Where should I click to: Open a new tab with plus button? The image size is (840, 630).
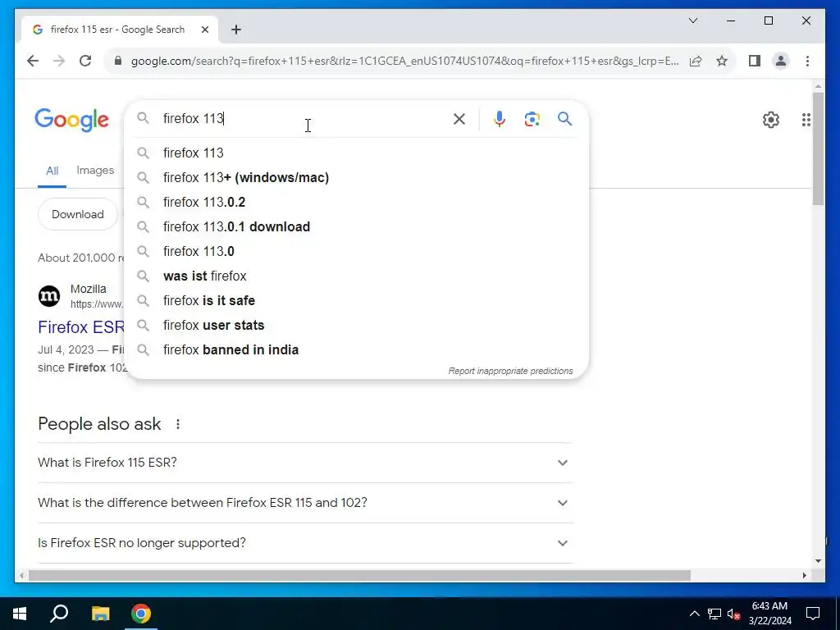(236, 30)
